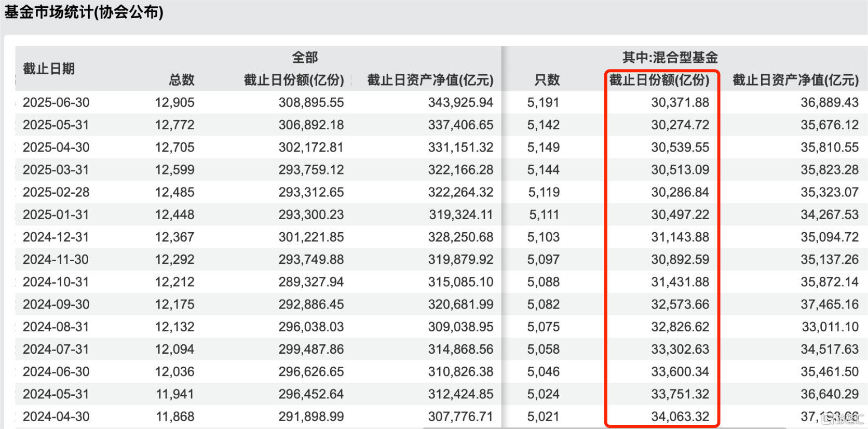Select the 2024-06-30 date row
The image size is (868, 429).
tap(441, 371)
